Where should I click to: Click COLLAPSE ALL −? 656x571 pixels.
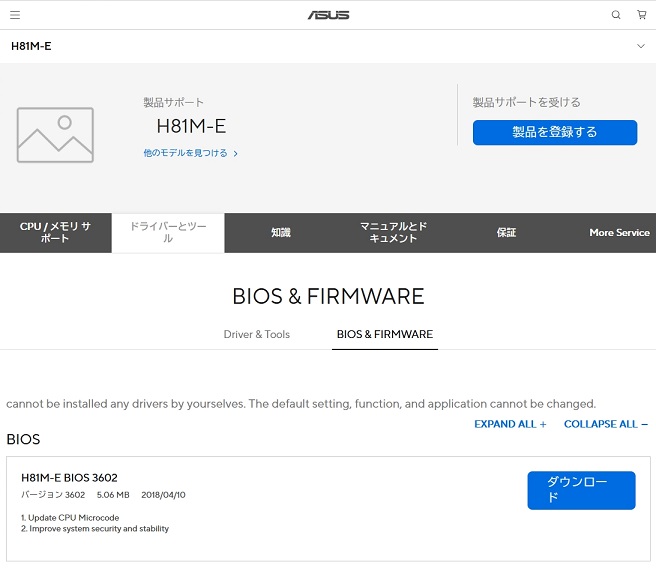[x=606, y=424]
